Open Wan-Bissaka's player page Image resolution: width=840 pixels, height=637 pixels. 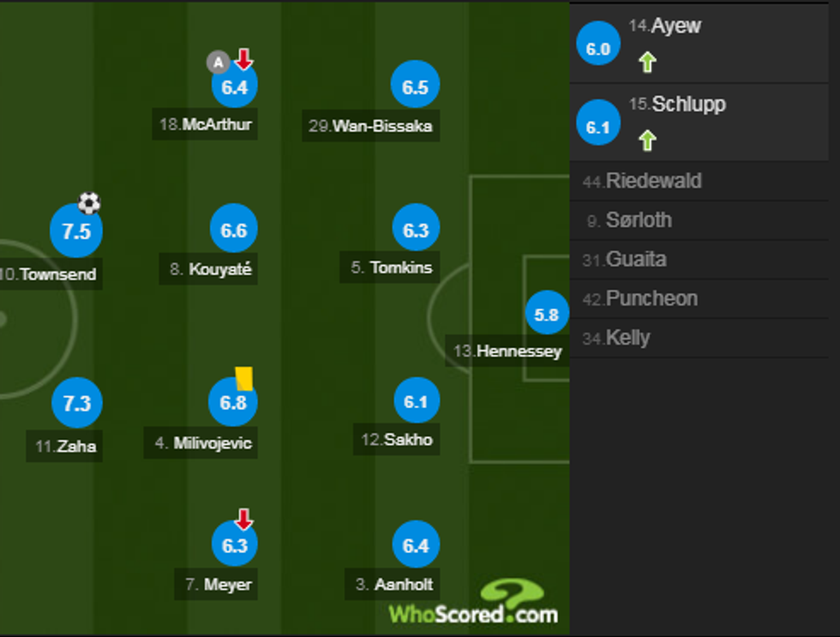coord(370,126)
